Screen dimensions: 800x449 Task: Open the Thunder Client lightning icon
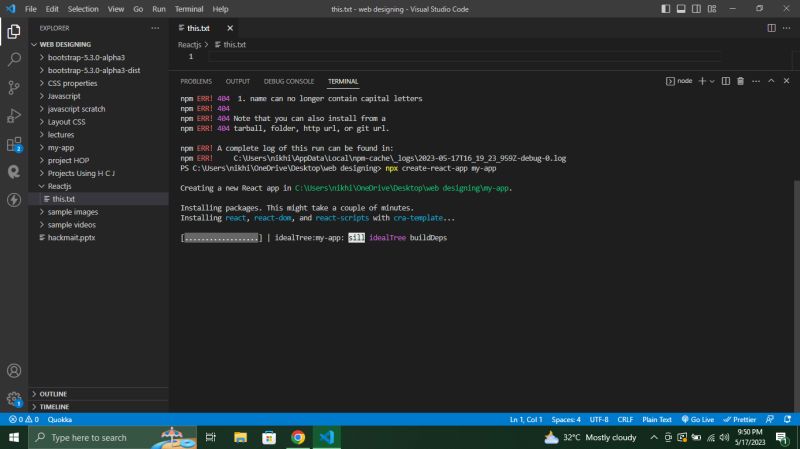(14, 199)
